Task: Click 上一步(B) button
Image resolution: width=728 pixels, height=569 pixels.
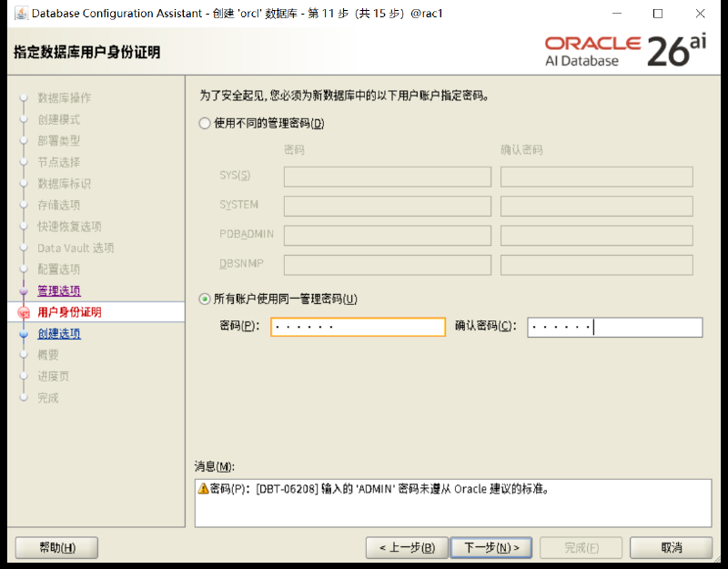Action: click(x=407, y=548)
